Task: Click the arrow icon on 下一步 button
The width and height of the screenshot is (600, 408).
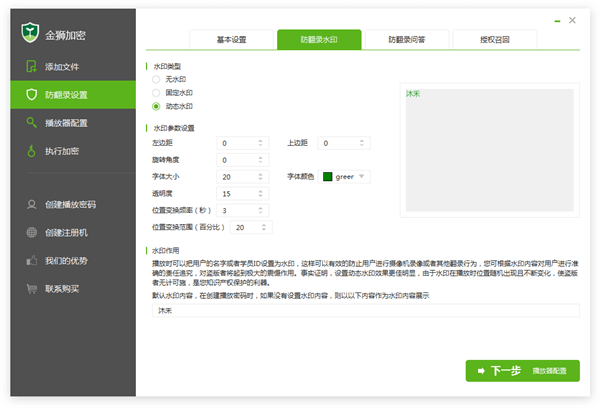Action: click(481, 370)
